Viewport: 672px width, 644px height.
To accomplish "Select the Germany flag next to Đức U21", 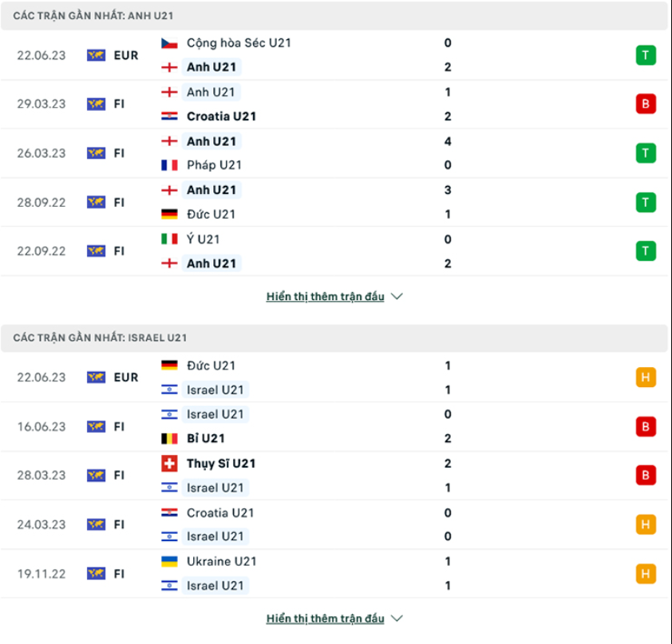I will (169, 214).
